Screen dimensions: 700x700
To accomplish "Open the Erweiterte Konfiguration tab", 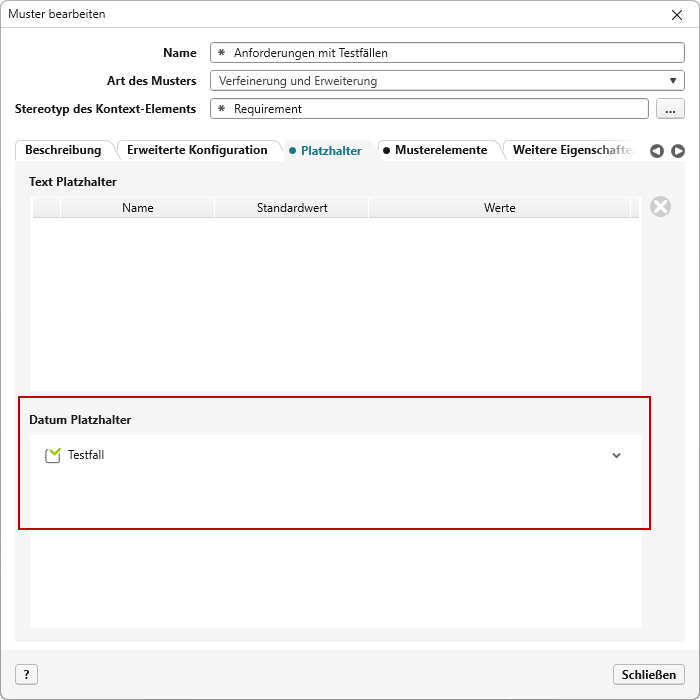I will pos(197,150).
